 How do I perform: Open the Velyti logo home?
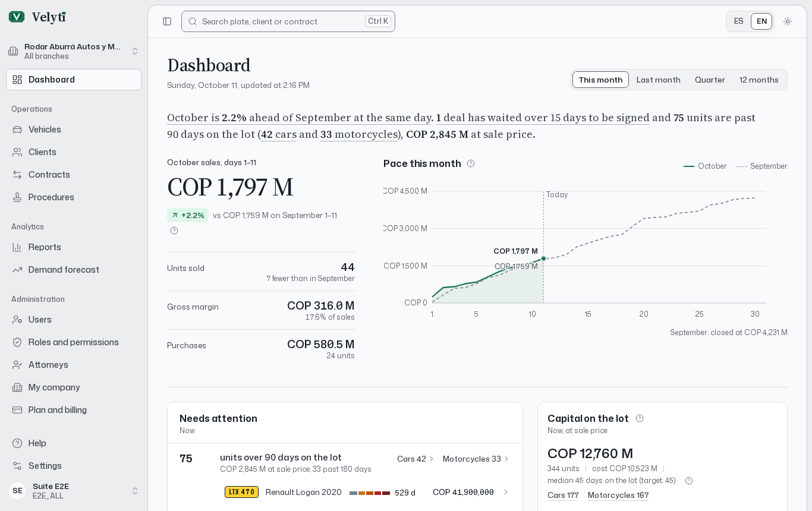[37, 17]
